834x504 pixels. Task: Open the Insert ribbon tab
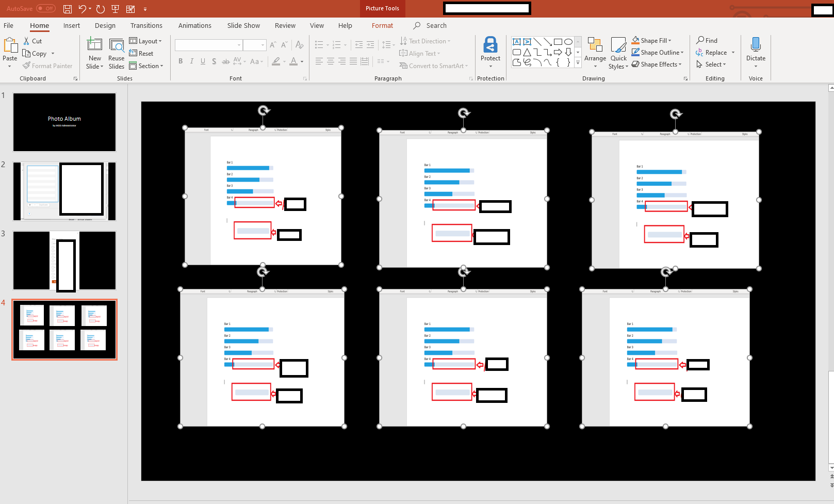72,25
